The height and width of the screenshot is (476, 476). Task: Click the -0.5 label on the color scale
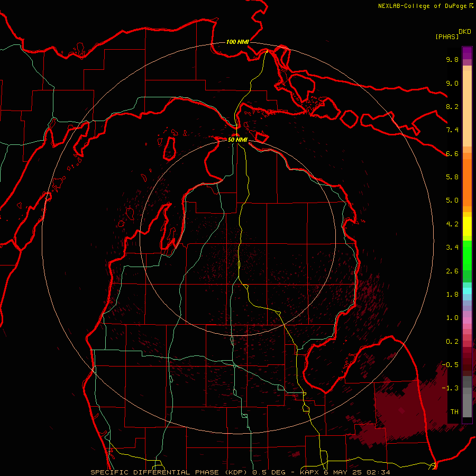coord(450,365)
